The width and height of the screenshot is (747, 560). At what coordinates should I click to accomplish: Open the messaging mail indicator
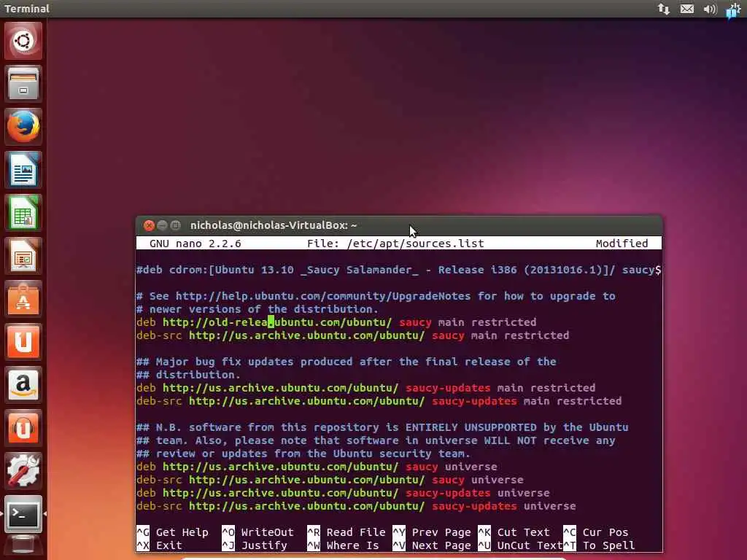[x=687, y=9]
